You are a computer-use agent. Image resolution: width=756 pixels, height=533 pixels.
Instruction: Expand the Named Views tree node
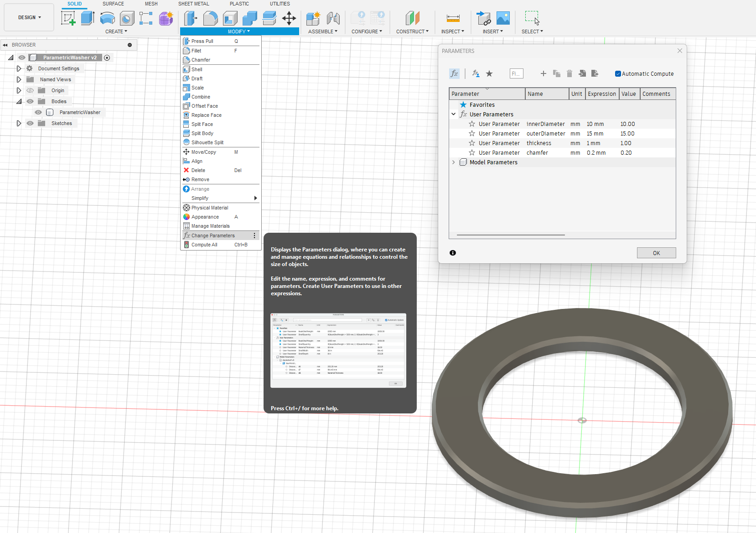[19, 79]
